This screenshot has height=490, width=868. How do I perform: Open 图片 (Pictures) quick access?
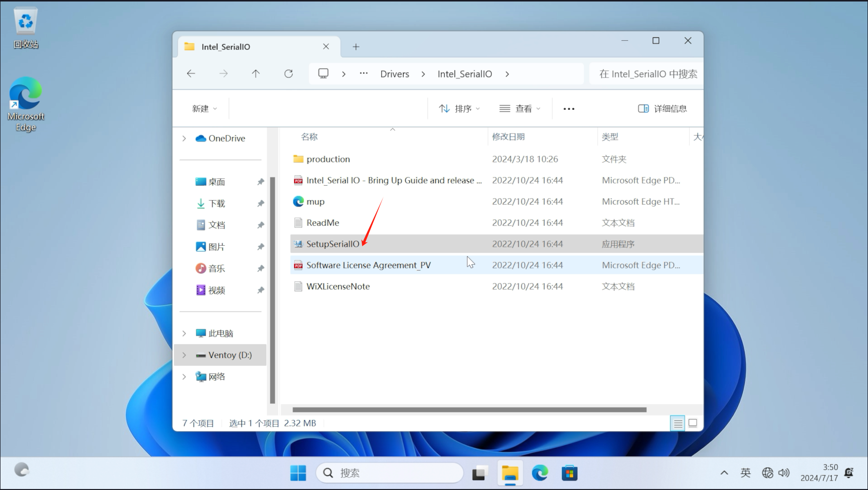pyautogui.click(x=211, y=247)
